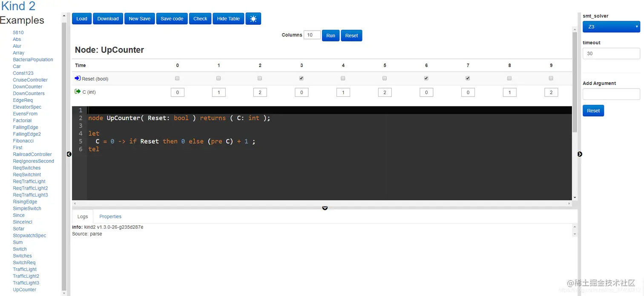Click the green C output arrow icon
This screenshot has height=296, width=644.
[78, 92]
